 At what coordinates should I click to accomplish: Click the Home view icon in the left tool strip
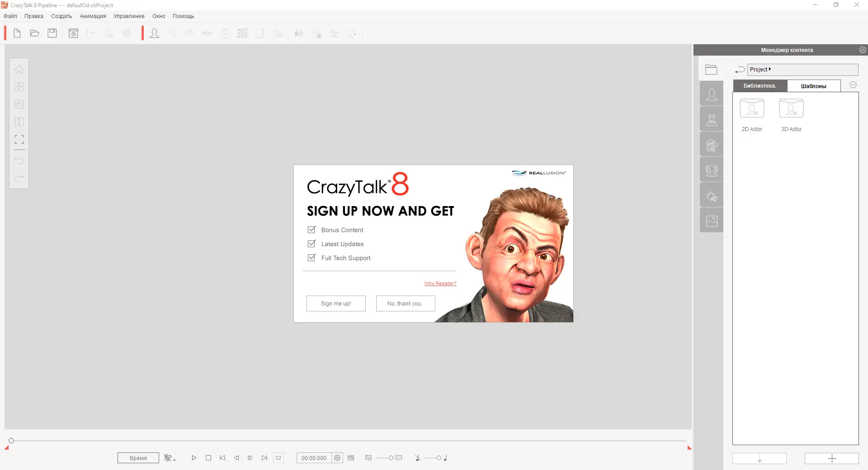pyautogui.click(x=19, y=69)
